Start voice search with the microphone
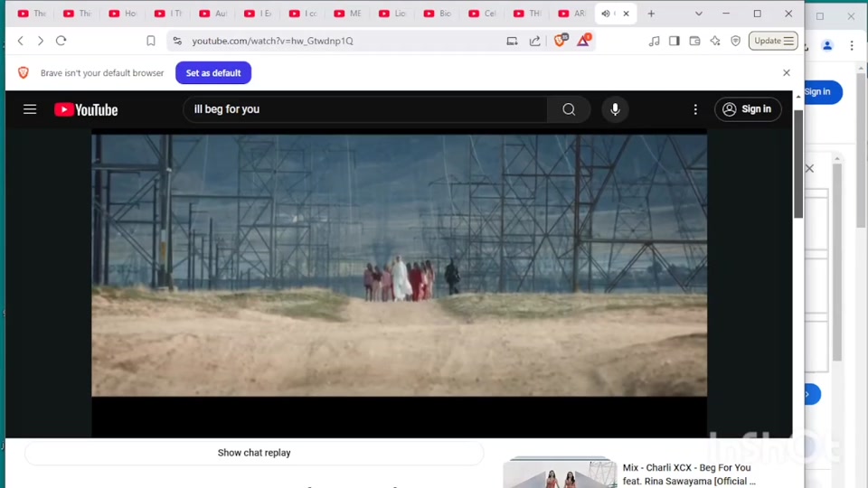This screenshot has width=868, height=488. click(615, 109)
